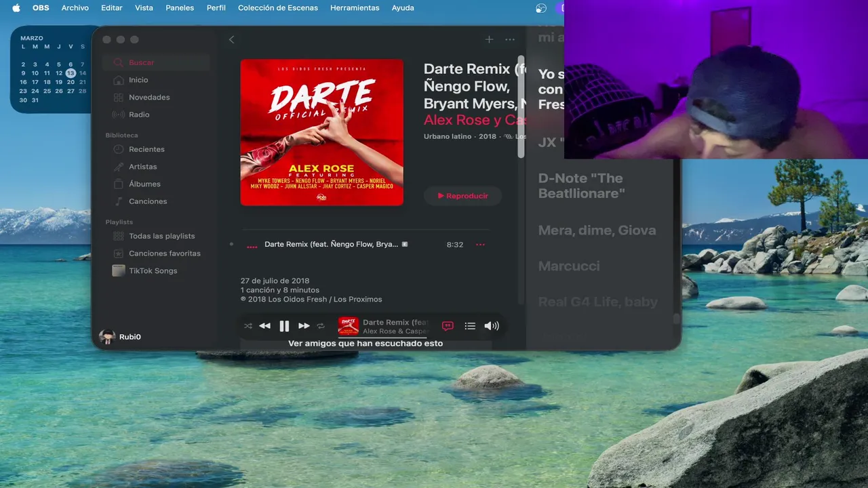Open the Ayuda menu
The image size is (868, 488).
point(403,8)
